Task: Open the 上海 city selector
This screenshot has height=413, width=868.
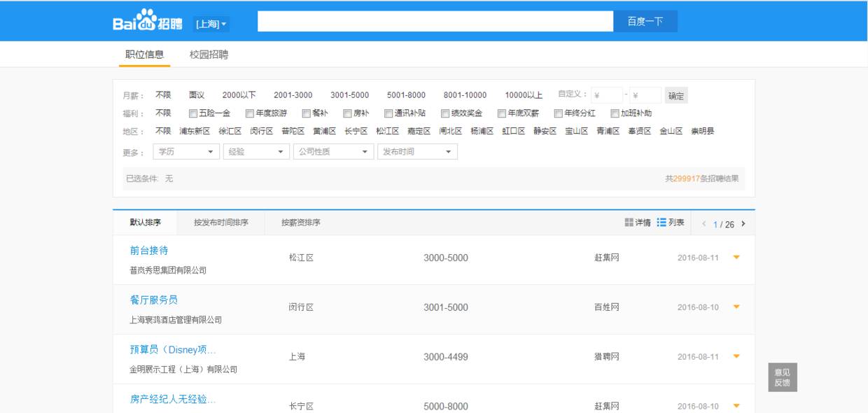Action: tap(211, 22)
